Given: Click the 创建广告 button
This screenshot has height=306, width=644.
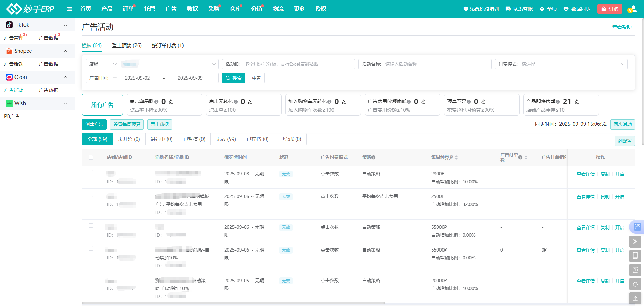Looking at the screenshot, I should click(x=94, y=124).
